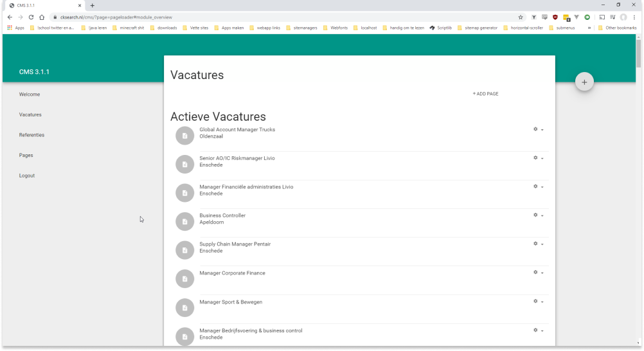Show more bookmarks with the double chevron
The height and width of the screenshot is (351, 644).
589,28
